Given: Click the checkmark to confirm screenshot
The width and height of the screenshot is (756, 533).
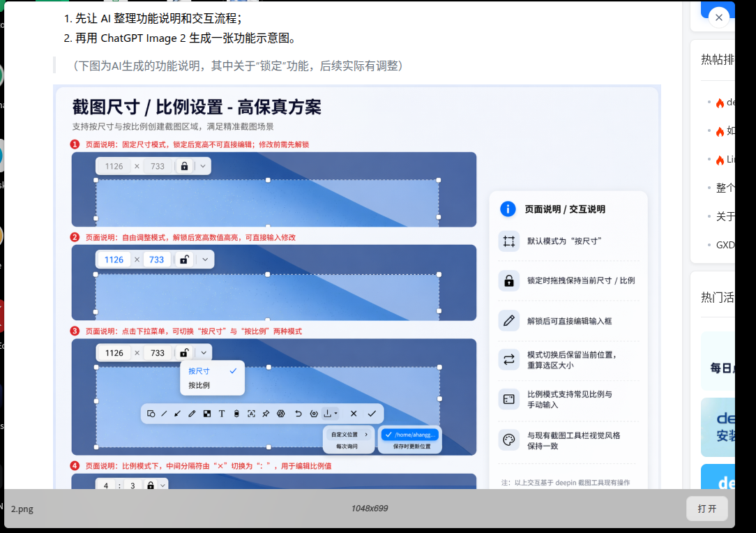Looking at the screenshot, I should click(x=372, y=414).
